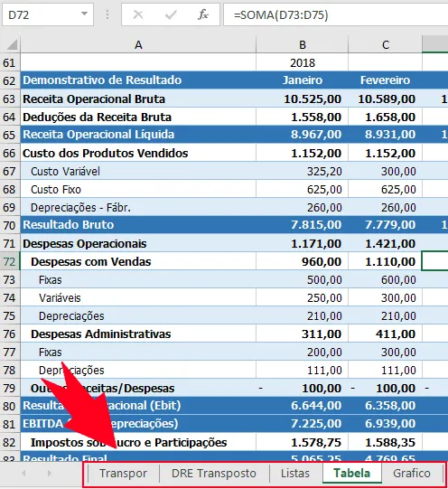Click inside the formula bar with =SOMA(D73:D75)

tap(335, 14)
